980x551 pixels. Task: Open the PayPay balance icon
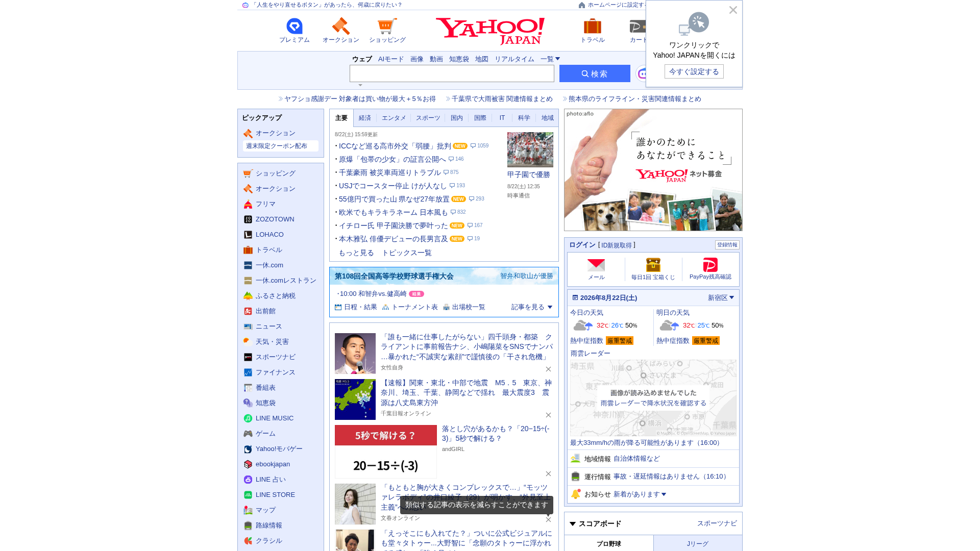[x=710, y=265]
